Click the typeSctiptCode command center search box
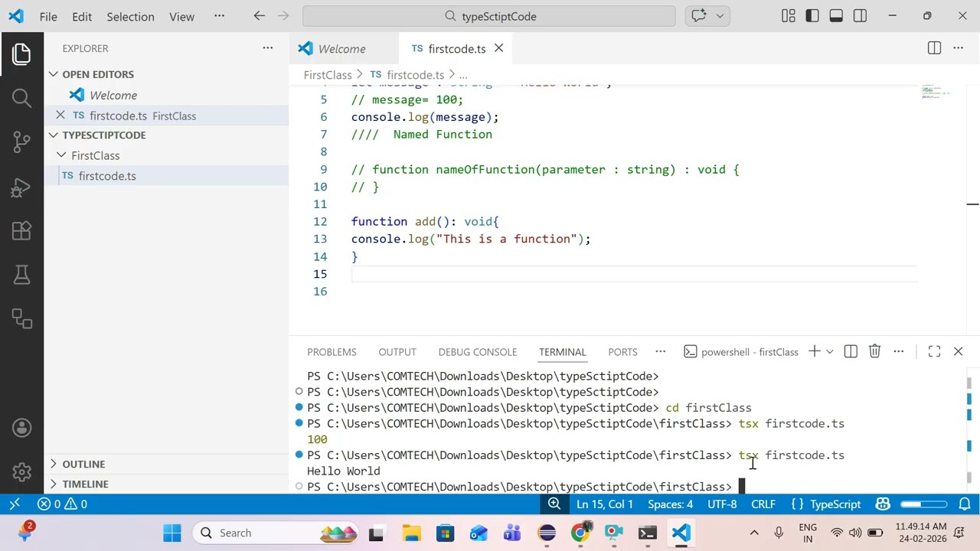980x551 pixels. [x=489, y=16]
